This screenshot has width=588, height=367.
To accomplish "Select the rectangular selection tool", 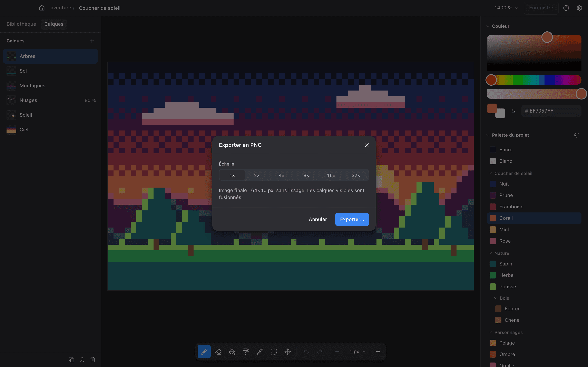I will (x=274, y=352).
